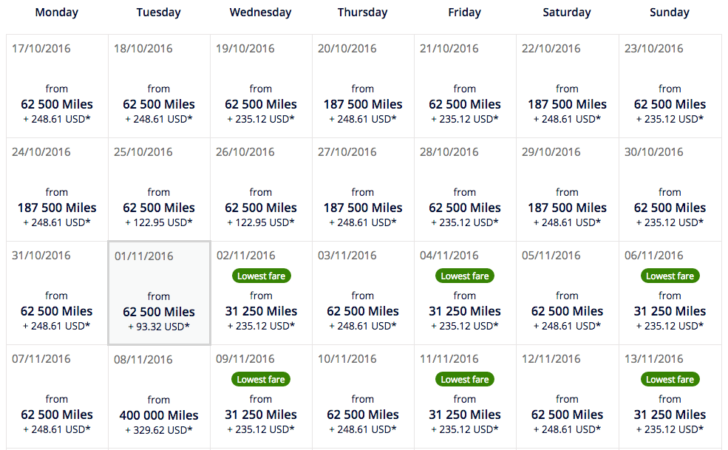Pick the 07/11/2016 Monday fare cell
This screenshot has width=728, height=450.
pyautogui.click(x=57, y=397)
